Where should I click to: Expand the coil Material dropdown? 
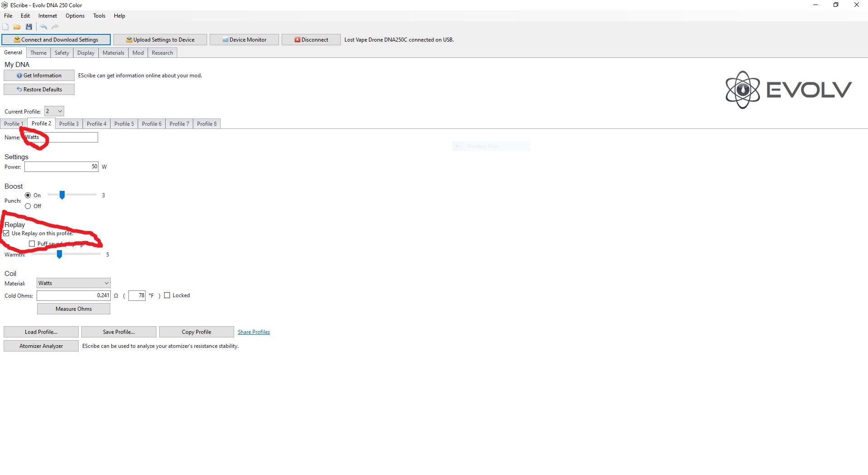pos(73,283)
